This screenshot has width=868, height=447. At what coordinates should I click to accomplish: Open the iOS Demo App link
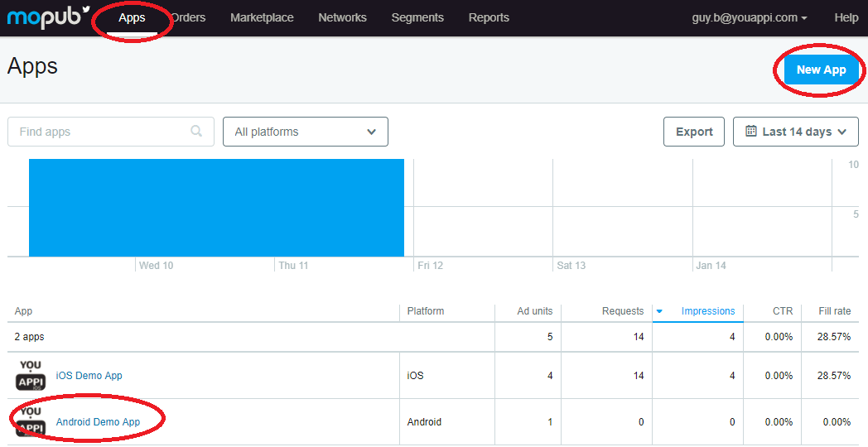[x=89, y=376]
